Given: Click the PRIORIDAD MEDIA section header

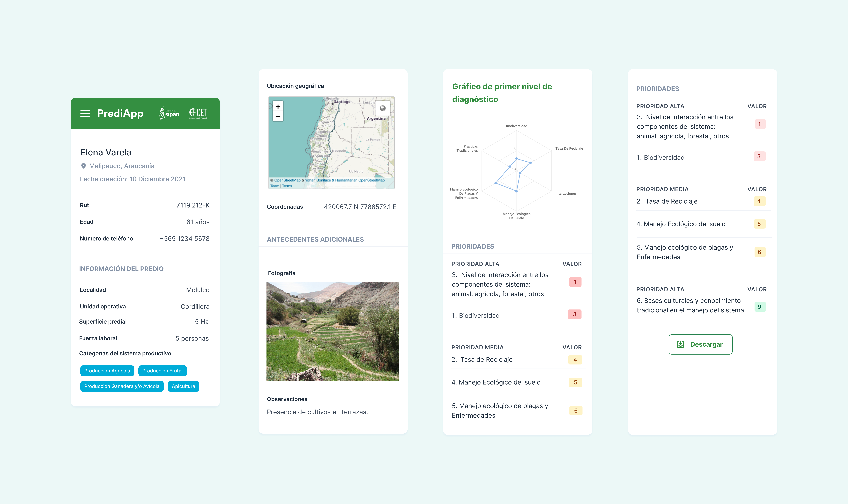Looking at the screenshot, I should (478, 347).
